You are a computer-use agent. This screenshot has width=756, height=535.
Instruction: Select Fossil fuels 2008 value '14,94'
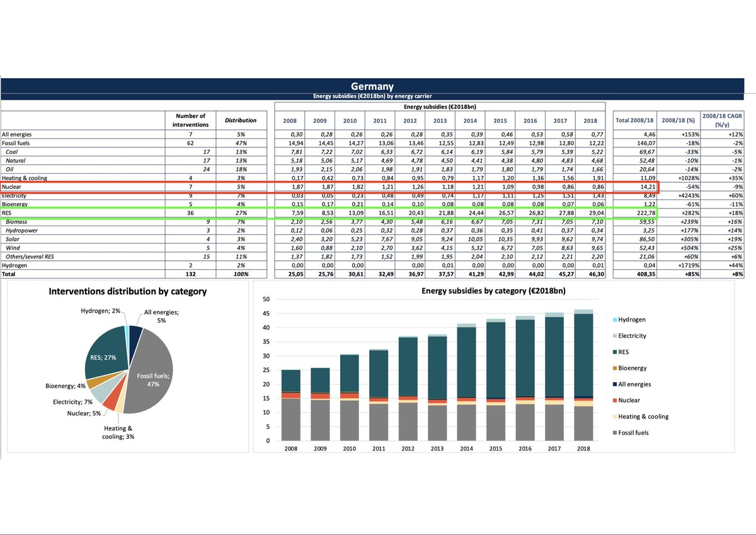tap(290, 143)
